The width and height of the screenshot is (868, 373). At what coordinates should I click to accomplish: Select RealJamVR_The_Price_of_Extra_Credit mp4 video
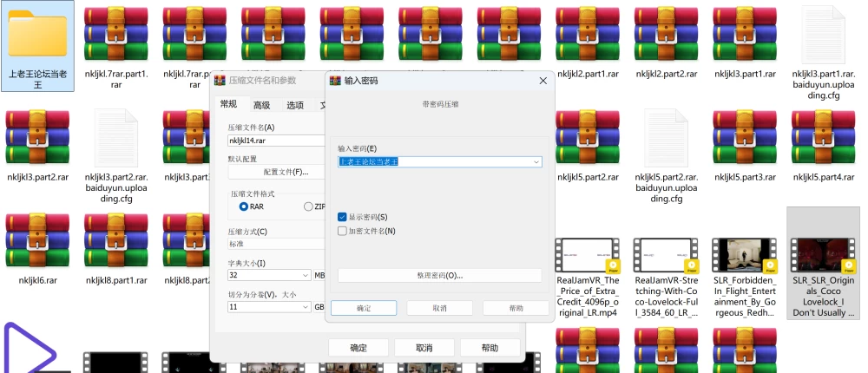pos(588,278)
